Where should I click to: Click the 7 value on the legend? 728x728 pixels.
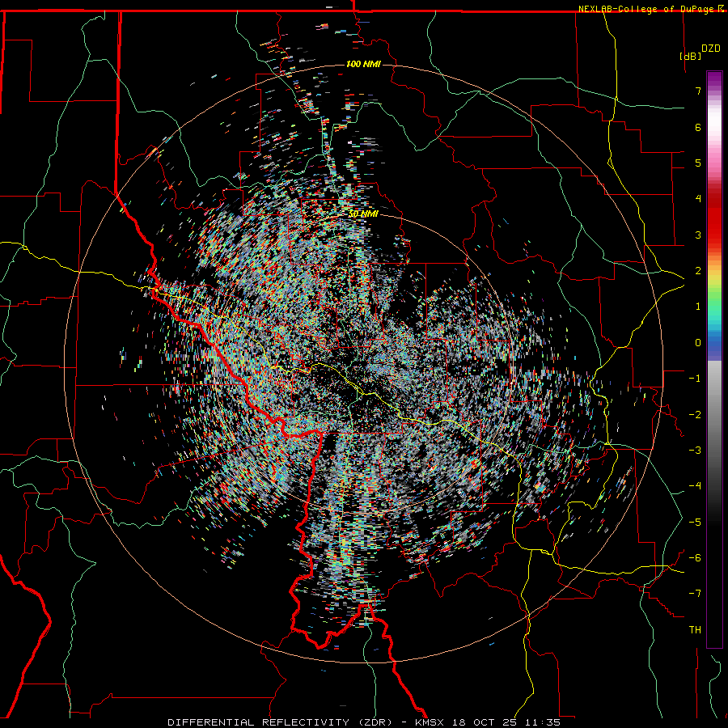point(698,91)
